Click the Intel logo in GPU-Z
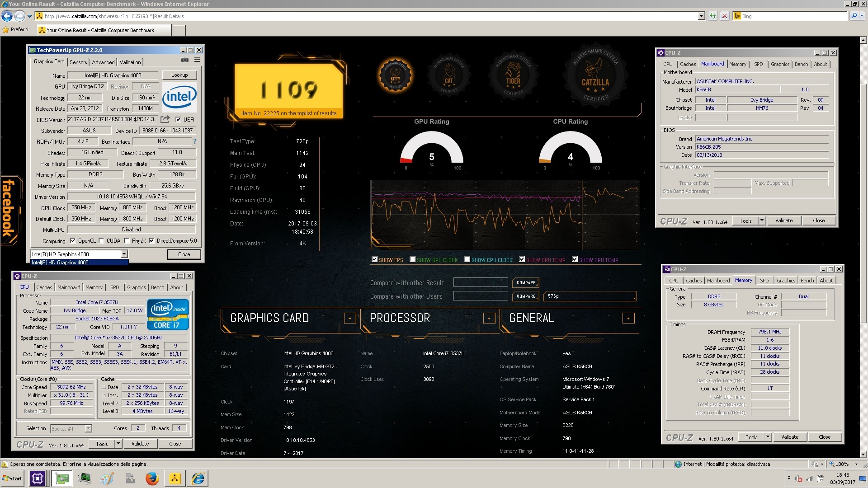Image resolution: width=868 pixels, height=488 pixels. (179, 97)
